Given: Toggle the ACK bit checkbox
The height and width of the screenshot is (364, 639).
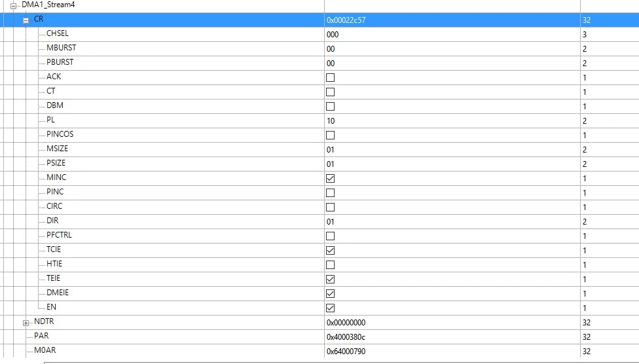Looking at the screenshot, I should [331, 77].
